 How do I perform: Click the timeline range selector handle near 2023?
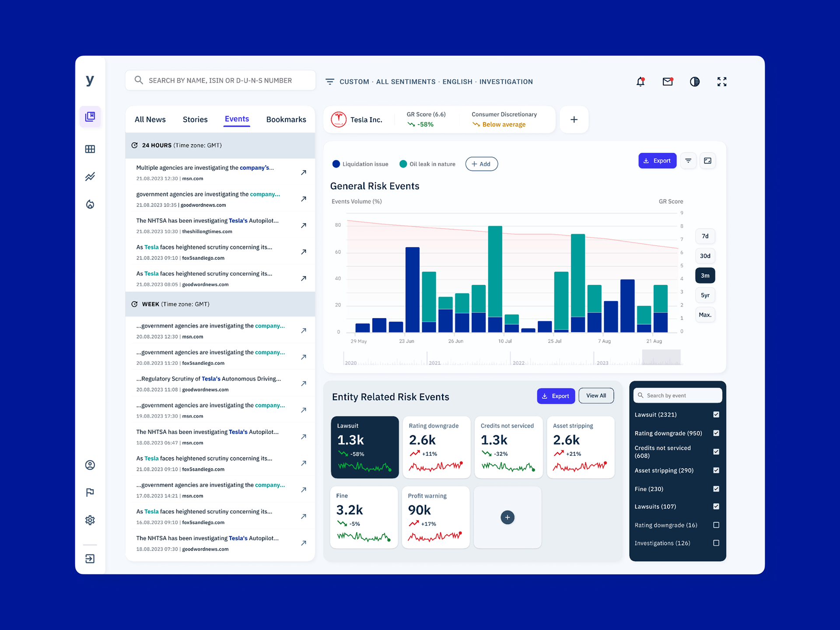pos(661,357)
